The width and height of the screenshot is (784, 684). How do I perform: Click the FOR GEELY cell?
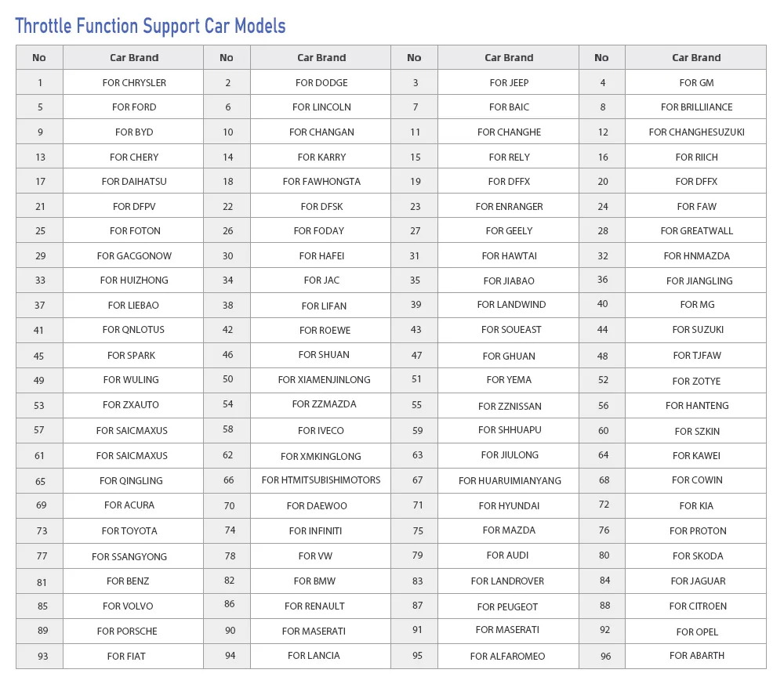509,230
